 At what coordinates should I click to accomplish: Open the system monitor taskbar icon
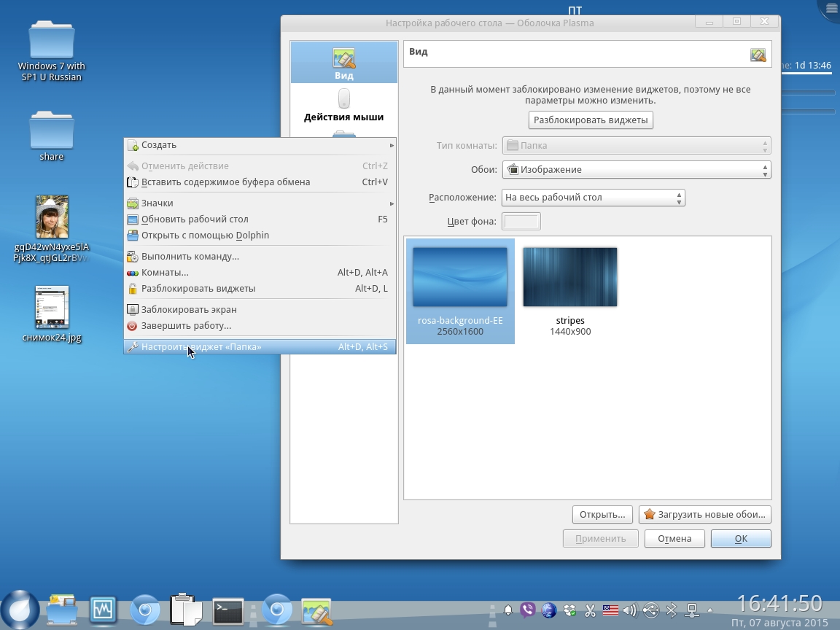pos(104,610)
